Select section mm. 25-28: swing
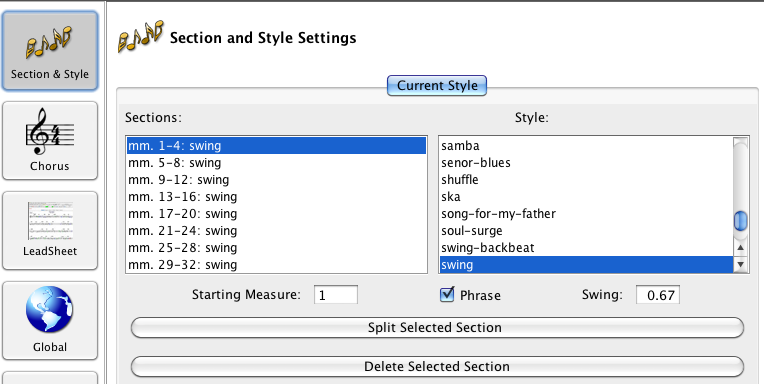Image resolution: width=764 pixels, height=384 pixels. pyautogui.click(x=276, y=248)
